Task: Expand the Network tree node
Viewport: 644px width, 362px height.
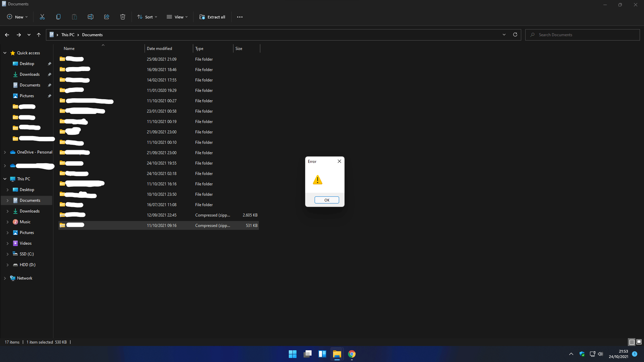Action: [5, 278]
